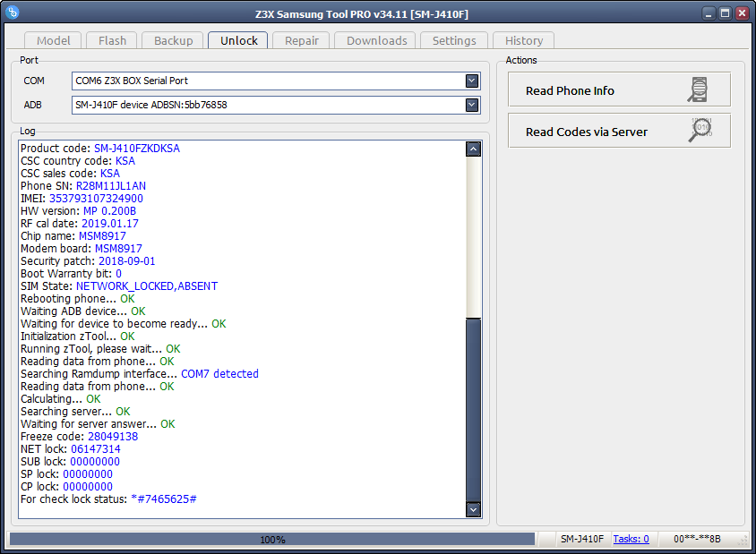Image resolution: width=756 pixels, height=554 pixels.
Task: Click the SM-J410F status bar entry
Action: tap(582, 539)
